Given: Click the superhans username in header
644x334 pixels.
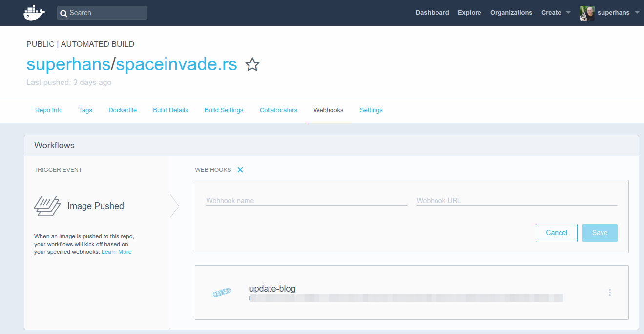Looking at the screenshot, I should (x=614, y=13).
